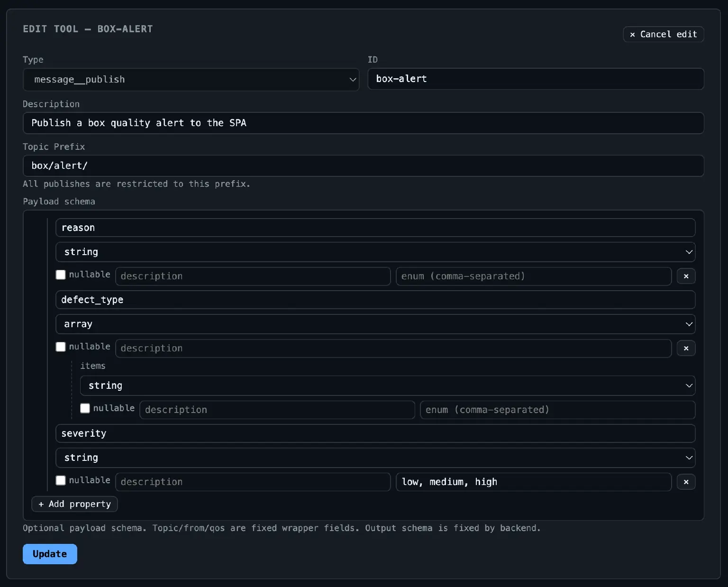This screenshot has height=587, width=728.
Task: Click the 'Payload schema' label
Action: (59, 202)
